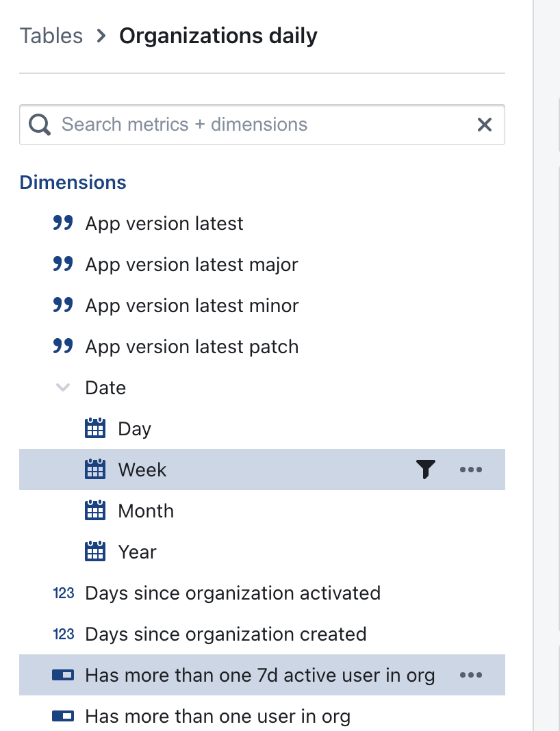This screenshot has height=731, width=560.
Task: Click the calendar icon next to Week
Action: tap(95, 470)
